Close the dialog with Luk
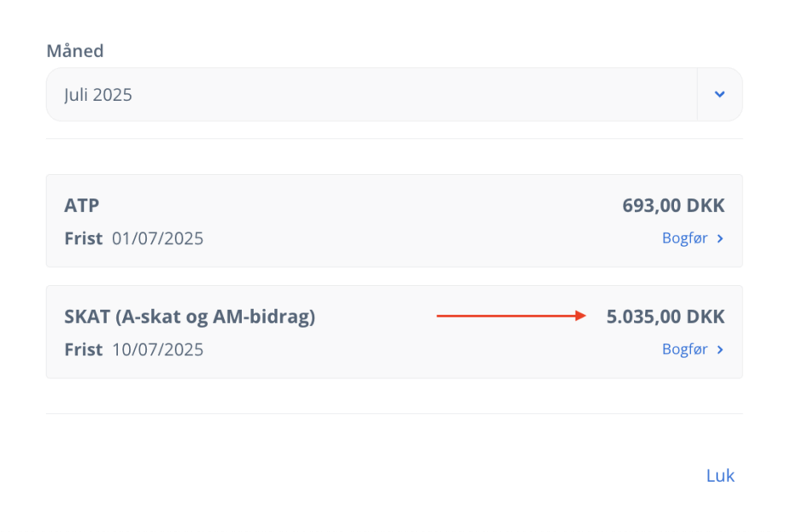 pyautogui.click(x=720, y=476)
